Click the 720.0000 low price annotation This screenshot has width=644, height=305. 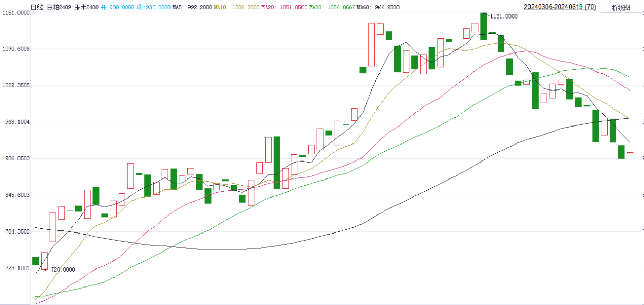[63, 270]
